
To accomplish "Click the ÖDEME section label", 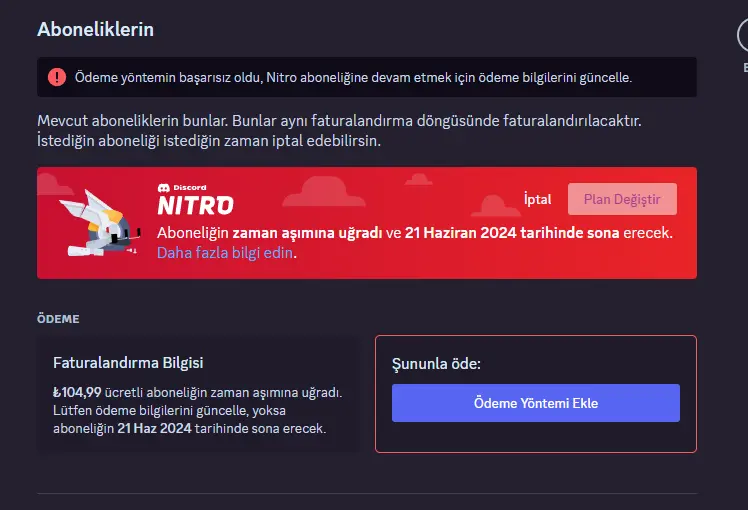I will (58, 319).
